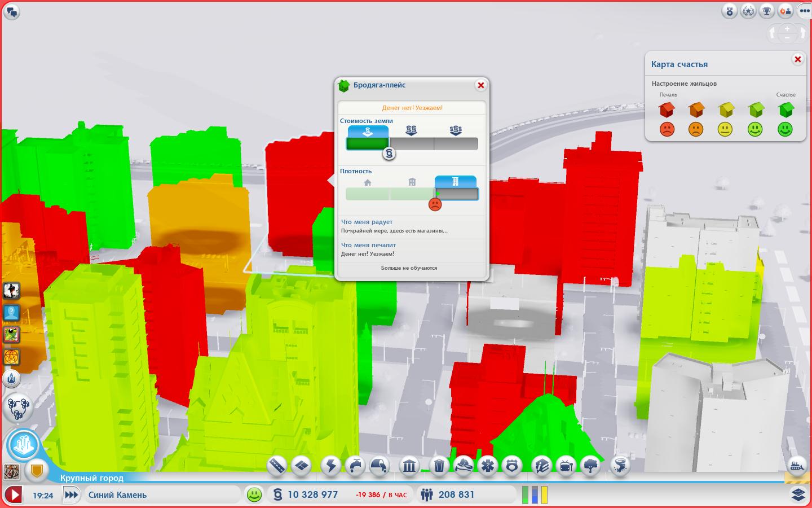Image resolution: width=812 pixels, height=508 pixels.
Task: Select the high density tower tab
Action: click(x=456, y=182)
